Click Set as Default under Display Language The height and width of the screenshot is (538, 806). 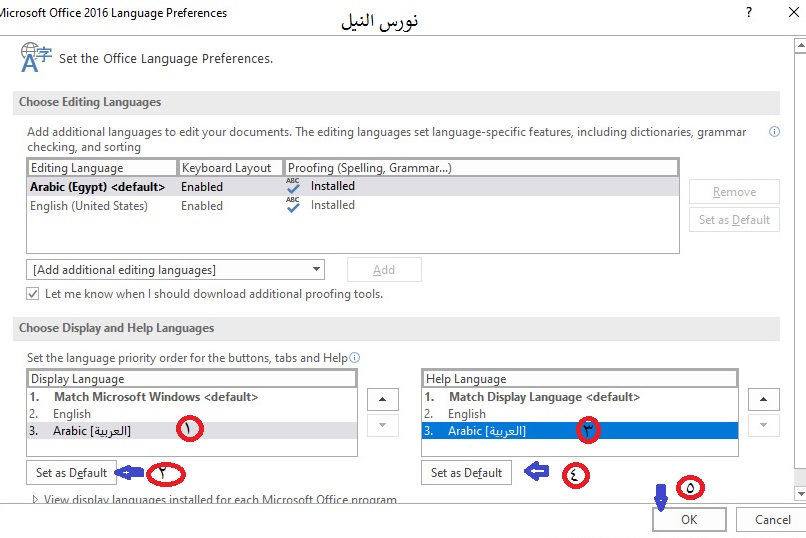[x=71, y=473]
